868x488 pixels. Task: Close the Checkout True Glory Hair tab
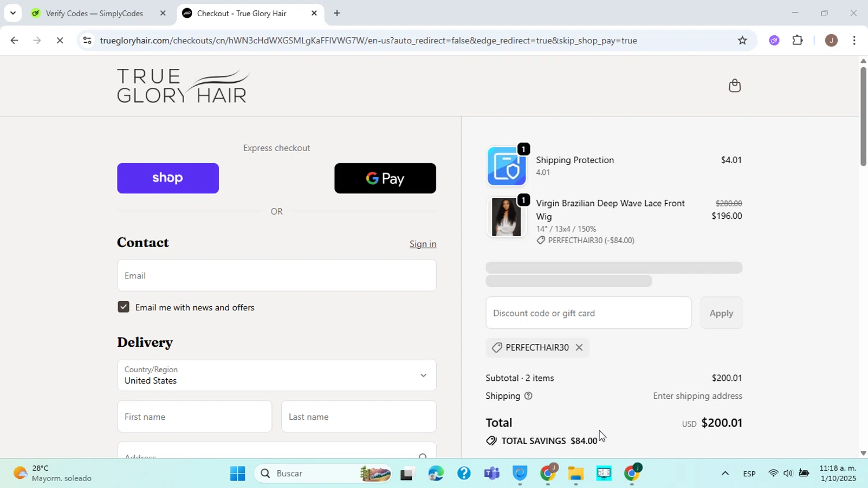314,13
